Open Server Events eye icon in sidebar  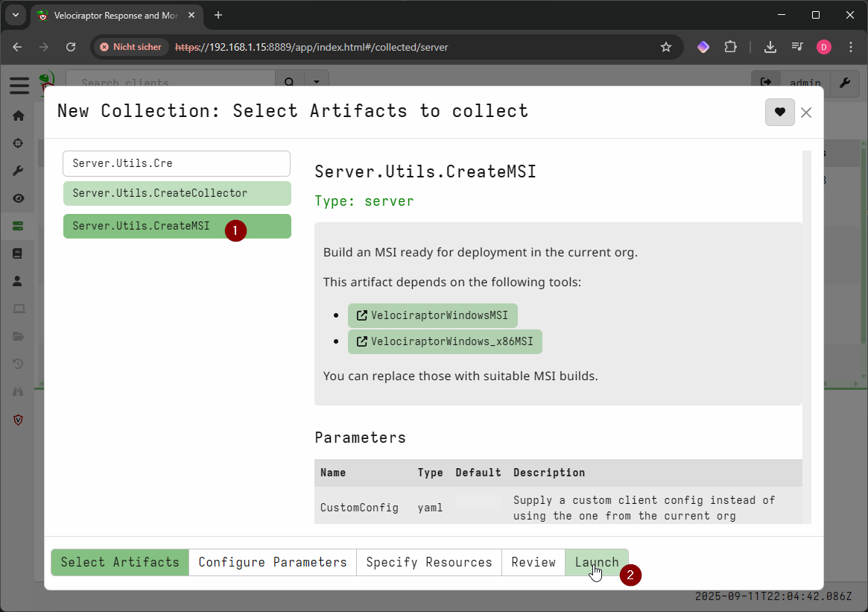pyautogui.click(x=19, y=198)
